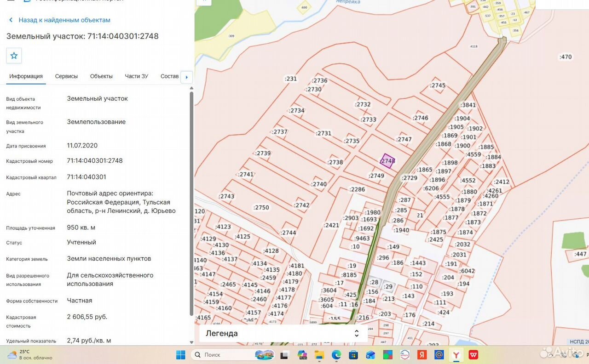Click the ownership value Частная
The image size is (589, 364).
click(80, 301)
